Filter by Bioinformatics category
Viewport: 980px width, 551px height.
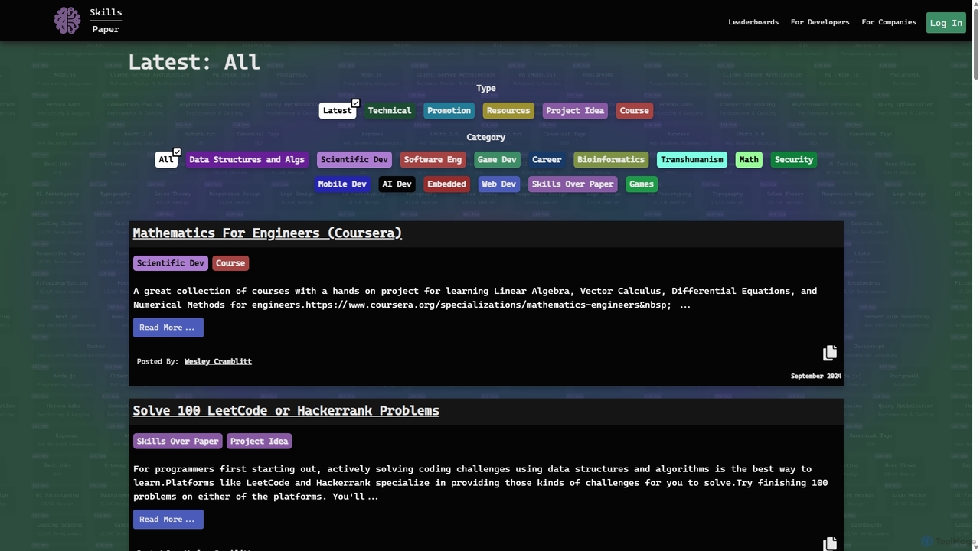[x=611, y=159]
